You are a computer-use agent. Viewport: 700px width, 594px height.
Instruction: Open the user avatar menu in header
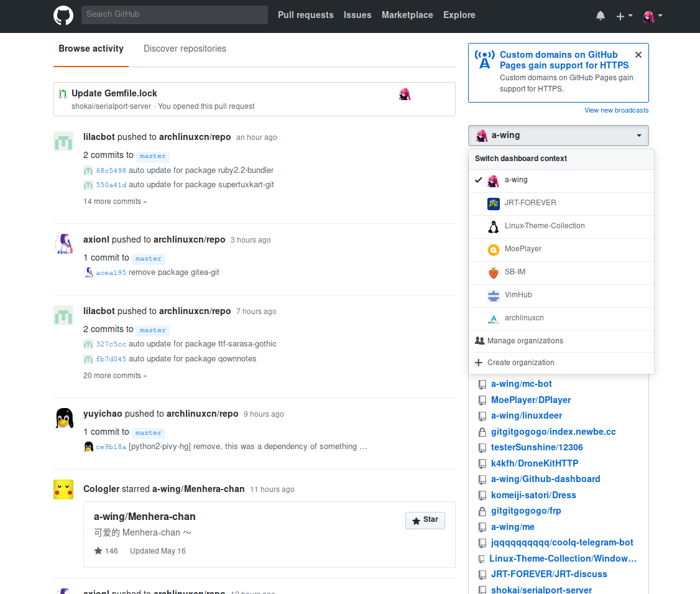tap(652, 17)
